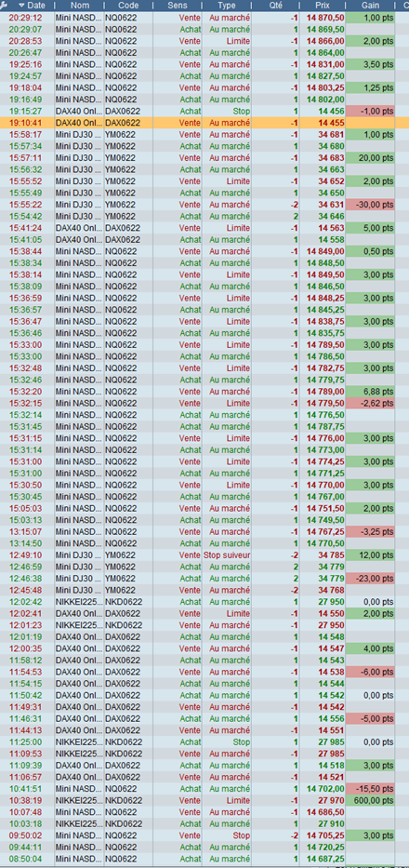The image size is (409, 868).
Task: Click the 4,00 pts gain cell
Action: pyautogui.click(x=370, y=648)
